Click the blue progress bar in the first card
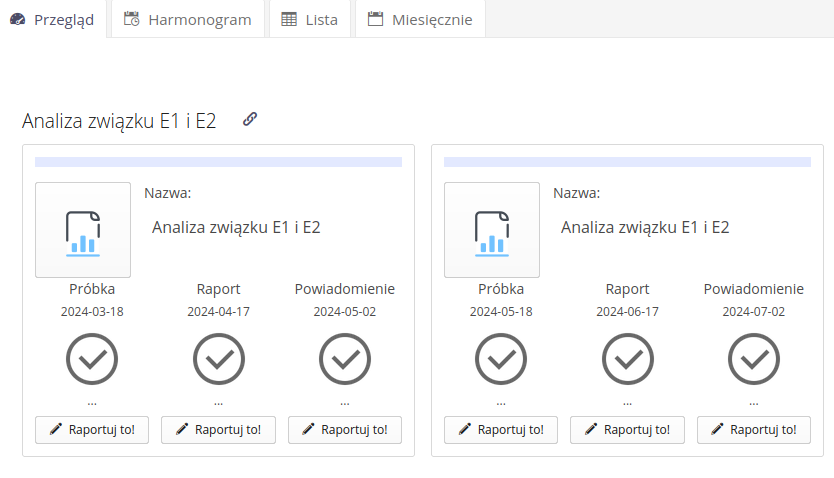 pyautogui.click(x=218, y=162)
